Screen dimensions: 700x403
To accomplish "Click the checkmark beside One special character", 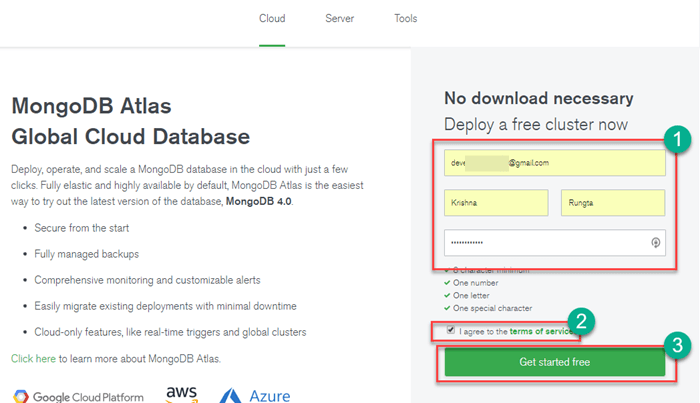I will (447, 308).
